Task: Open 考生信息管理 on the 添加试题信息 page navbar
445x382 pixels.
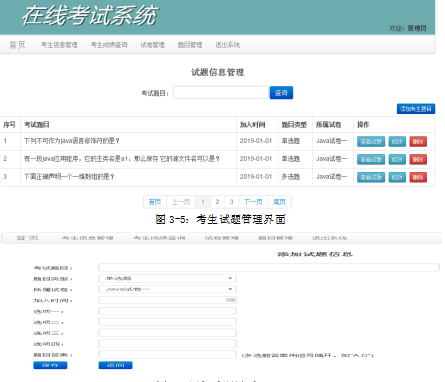Action: click(x=88, y=238)
